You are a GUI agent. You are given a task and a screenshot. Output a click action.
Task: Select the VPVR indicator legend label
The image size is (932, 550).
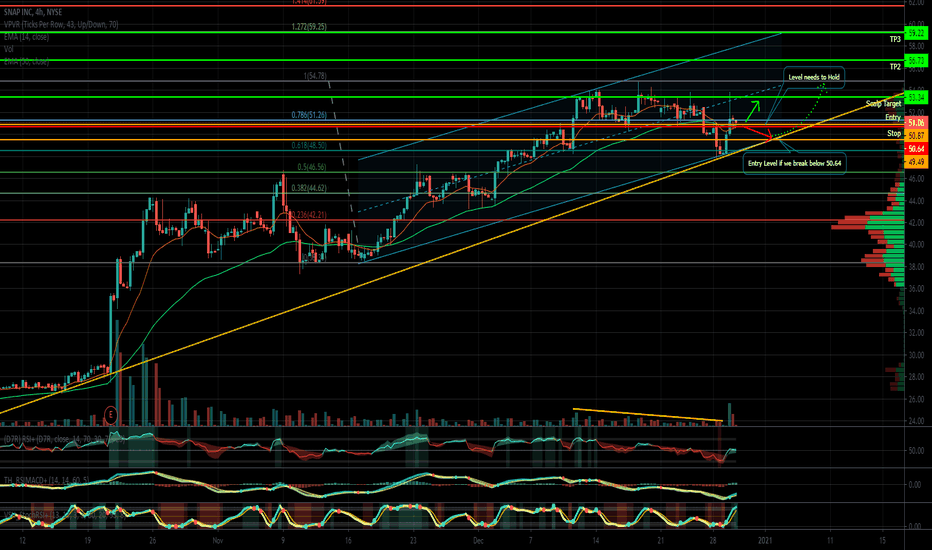tap(61, 24)
